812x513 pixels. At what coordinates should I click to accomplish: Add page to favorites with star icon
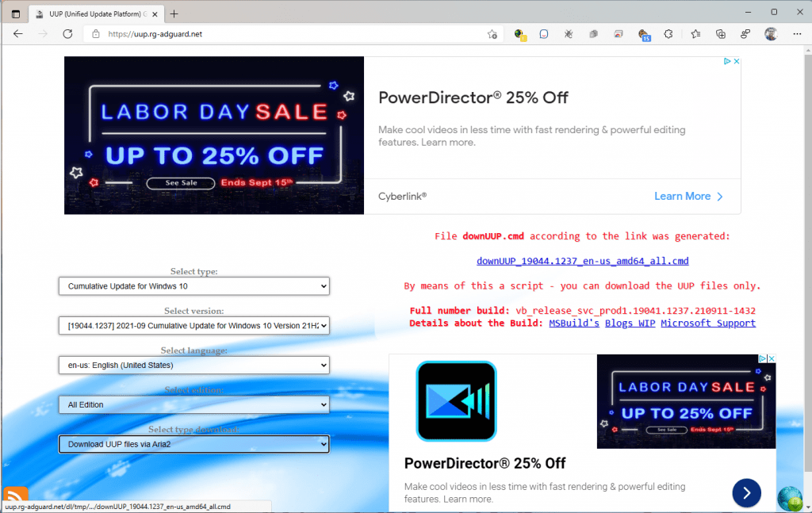click(x=492, y=34)
